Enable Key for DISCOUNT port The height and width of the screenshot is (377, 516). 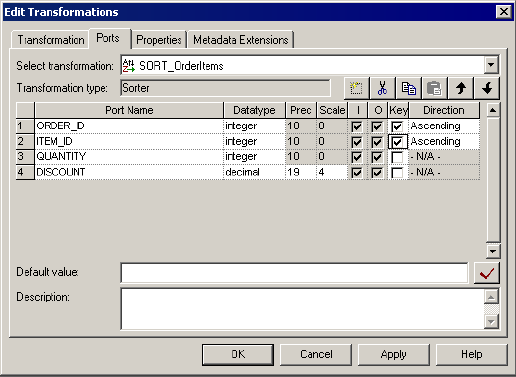click(397, 173)
